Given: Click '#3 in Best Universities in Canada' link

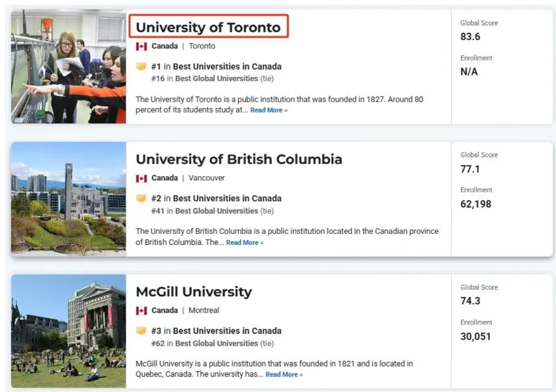Looking at the screenshot, I should point(217,331).
